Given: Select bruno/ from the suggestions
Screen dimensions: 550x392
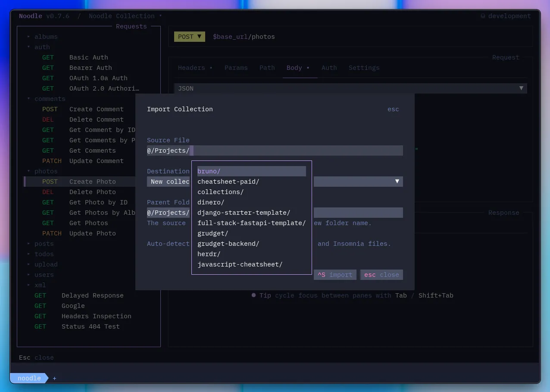Looking at the screenshot, I should pos(252,171).
